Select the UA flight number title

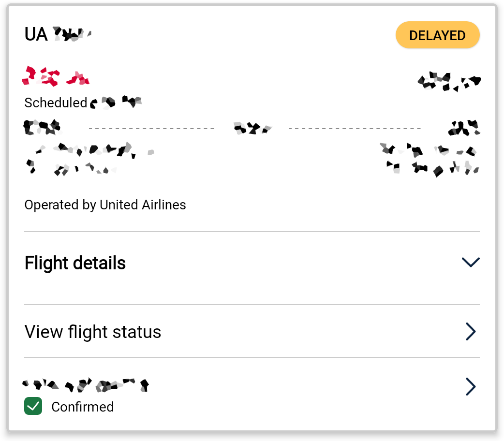click(58, 34)
